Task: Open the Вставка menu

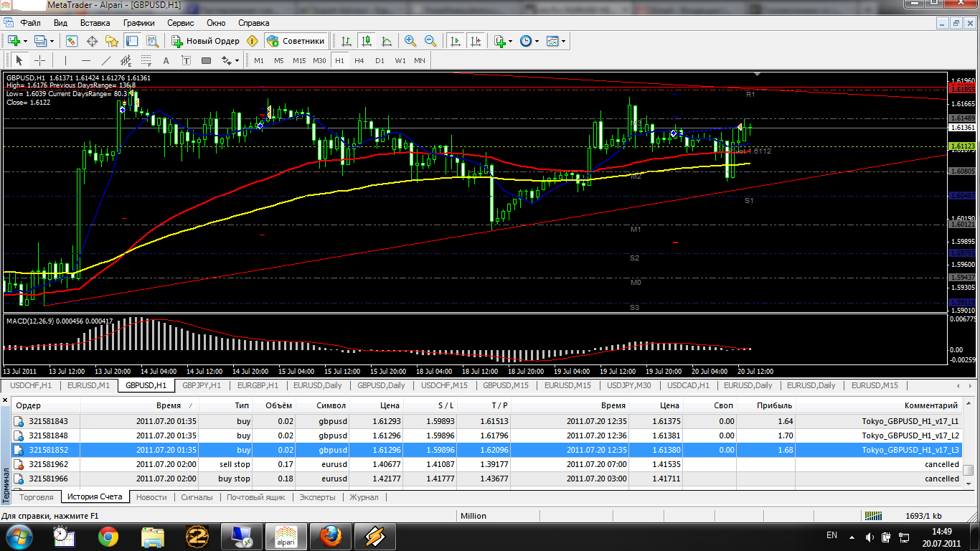Action: (95, 23)
